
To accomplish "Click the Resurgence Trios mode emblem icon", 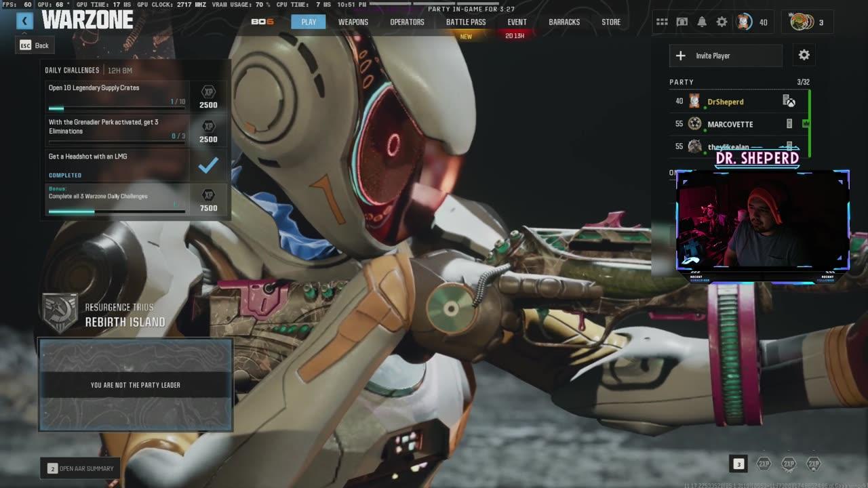I will click(60, 313).
